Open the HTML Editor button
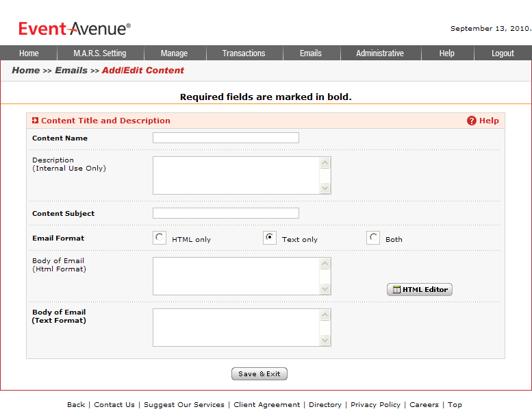 [419, 290]
